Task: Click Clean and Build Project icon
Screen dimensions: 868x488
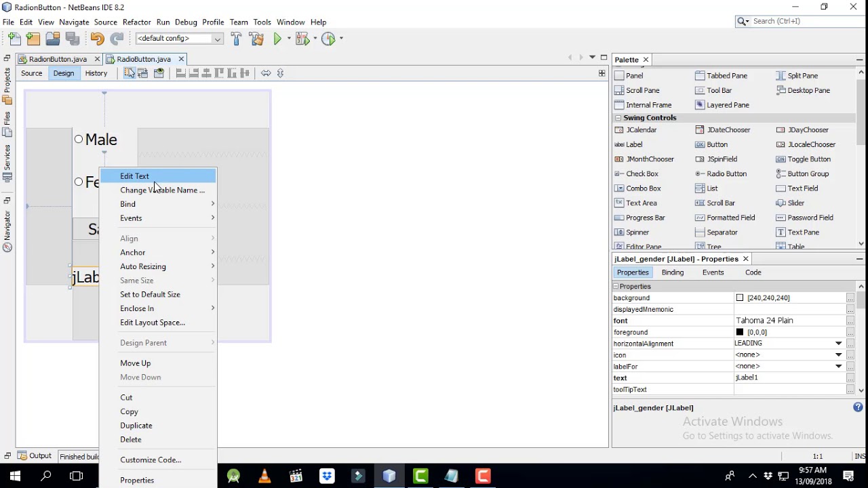Action: tap(256, 39)
